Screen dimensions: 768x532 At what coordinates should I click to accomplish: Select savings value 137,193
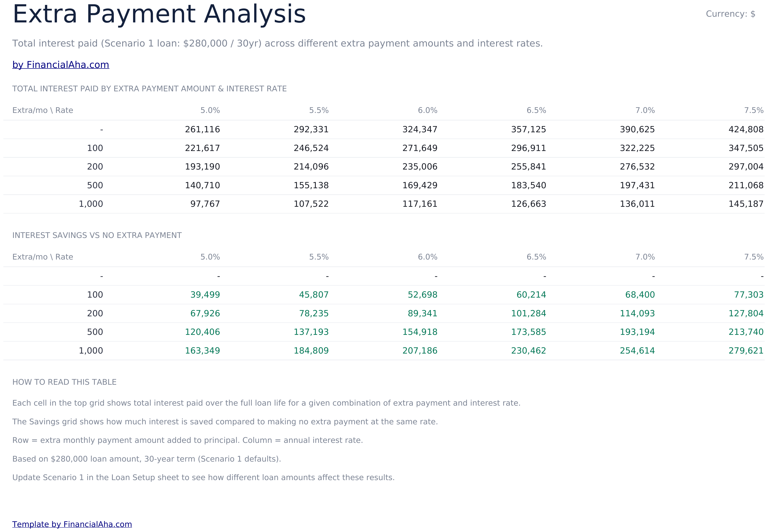[x=311, y=332]
